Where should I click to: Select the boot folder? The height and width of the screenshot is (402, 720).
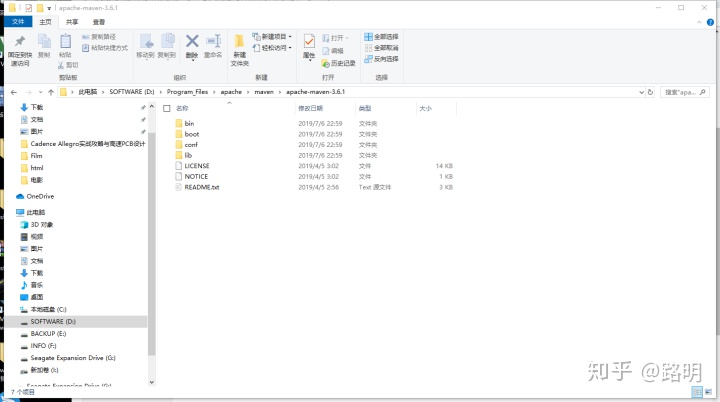191,134
